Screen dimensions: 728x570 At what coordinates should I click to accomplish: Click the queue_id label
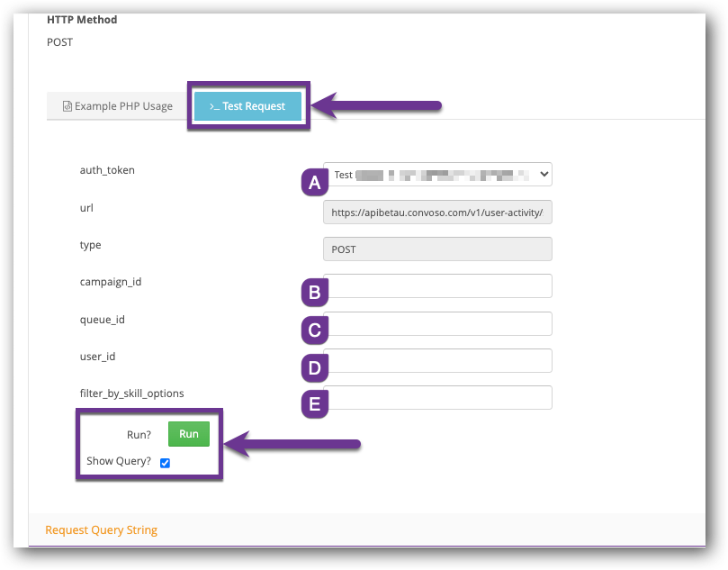[x=103, y=320]
